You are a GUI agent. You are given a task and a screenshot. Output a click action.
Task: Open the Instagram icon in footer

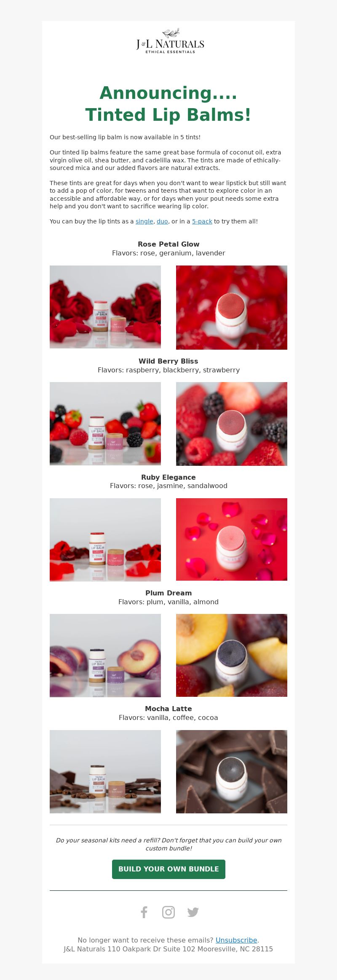[x=168, y=912]
